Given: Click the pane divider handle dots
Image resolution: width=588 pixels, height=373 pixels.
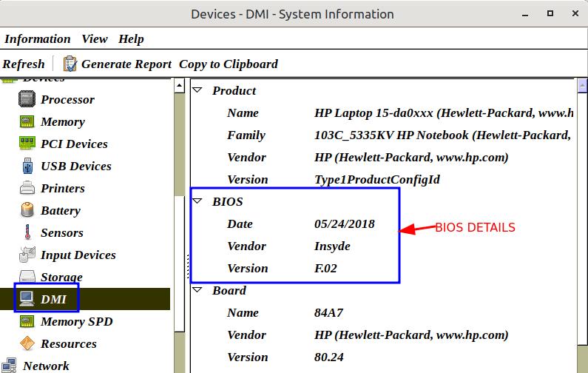Looking at the screenshot, I should point(188,266).
